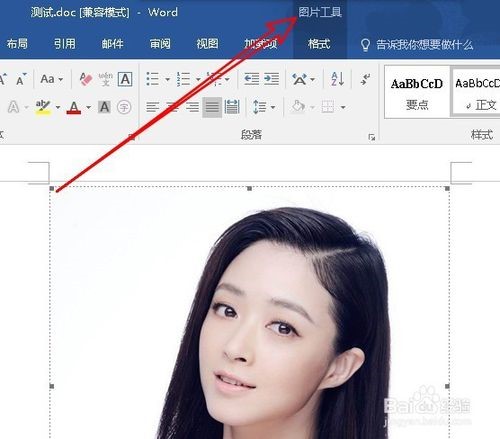Click picture top-center resize handle

249,189
